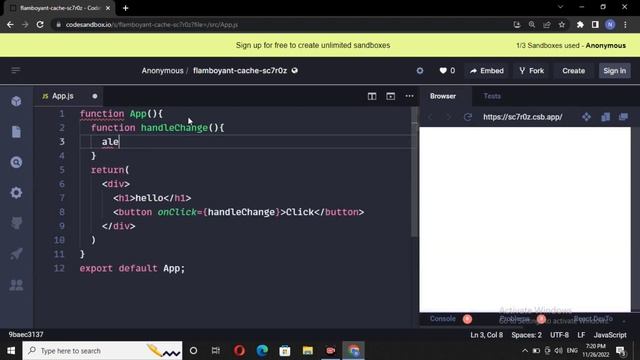Image resolution: width=640 pixels, height=360 pixels.
Task: Change language mode via JavaScript status entry
Action: pyautogui.click(x=610, y=335)
